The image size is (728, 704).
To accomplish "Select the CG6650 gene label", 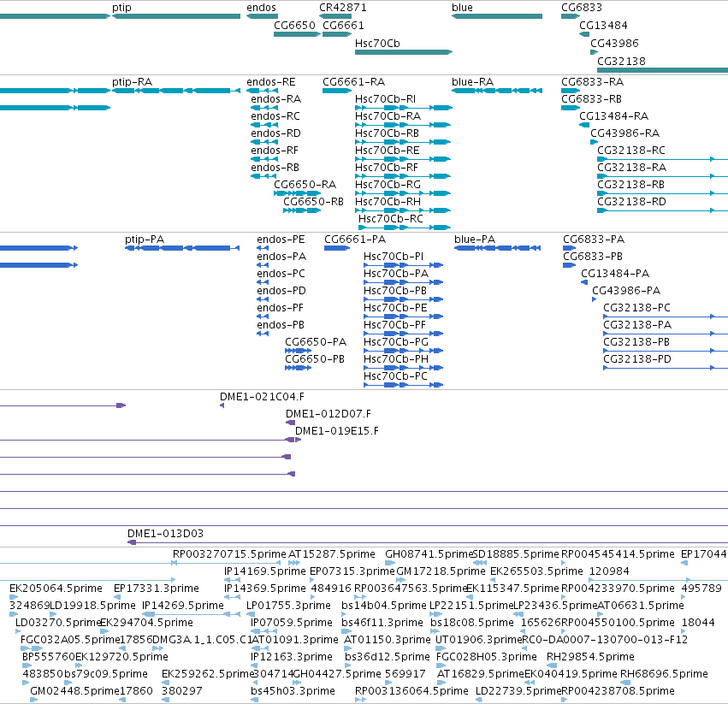I will pyautogui.click(x=295, y=25).
